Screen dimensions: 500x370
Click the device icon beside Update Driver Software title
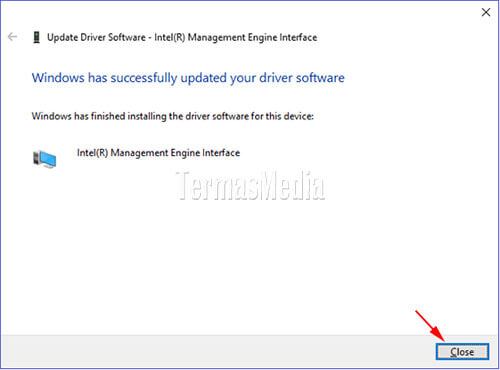(x=37, y=37)
